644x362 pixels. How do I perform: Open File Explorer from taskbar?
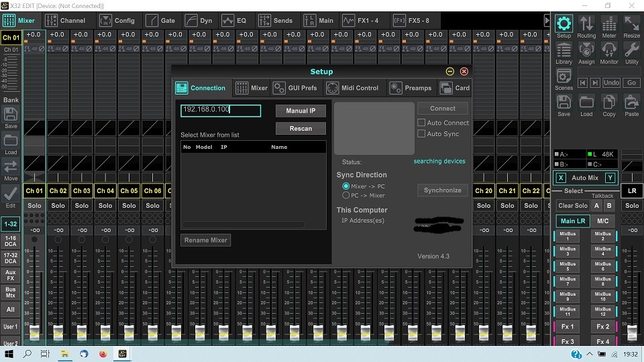65,354
